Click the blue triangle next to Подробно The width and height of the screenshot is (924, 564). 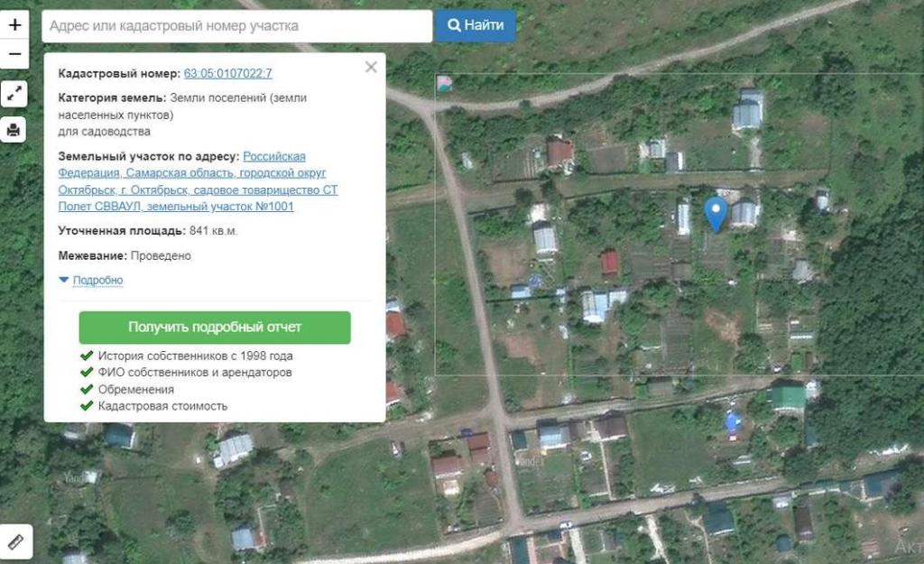64,280
